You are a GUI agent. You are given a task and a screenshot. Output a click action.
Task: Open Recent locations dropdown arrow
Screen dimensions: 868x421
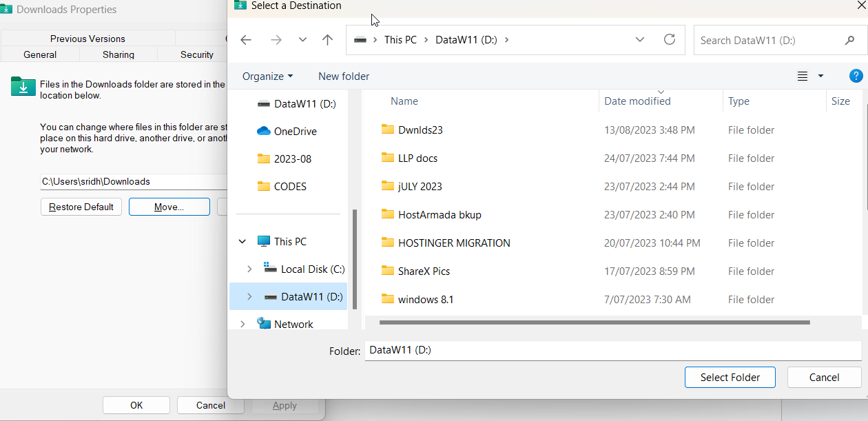point(302,40)
